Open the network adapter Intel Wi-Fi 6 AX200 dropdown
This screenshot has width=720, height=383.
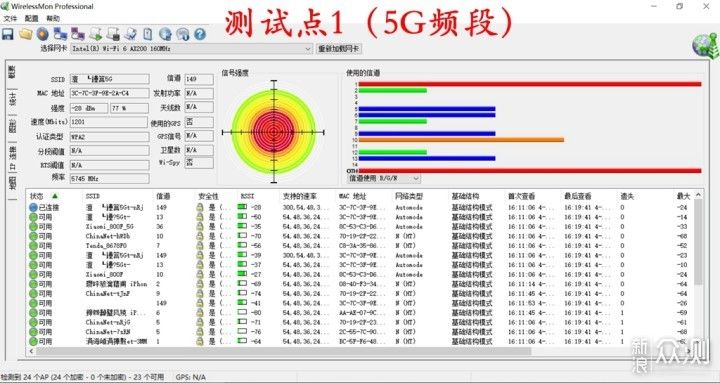pos(191,49)
